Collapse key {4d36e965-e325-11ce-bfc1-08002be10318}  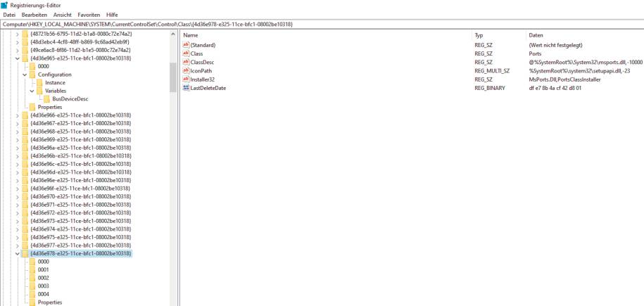pyautogui.click(x=18, y=58)
